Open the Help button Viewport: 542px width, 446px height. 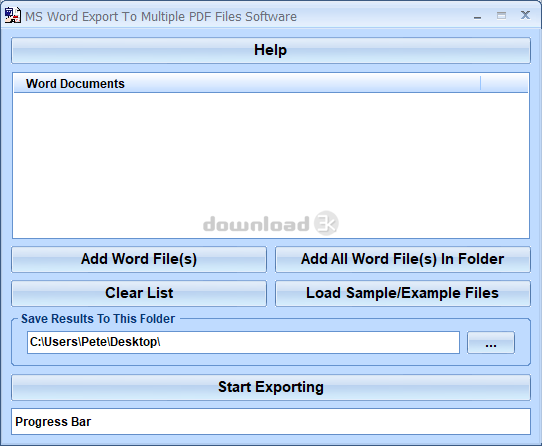271,50
